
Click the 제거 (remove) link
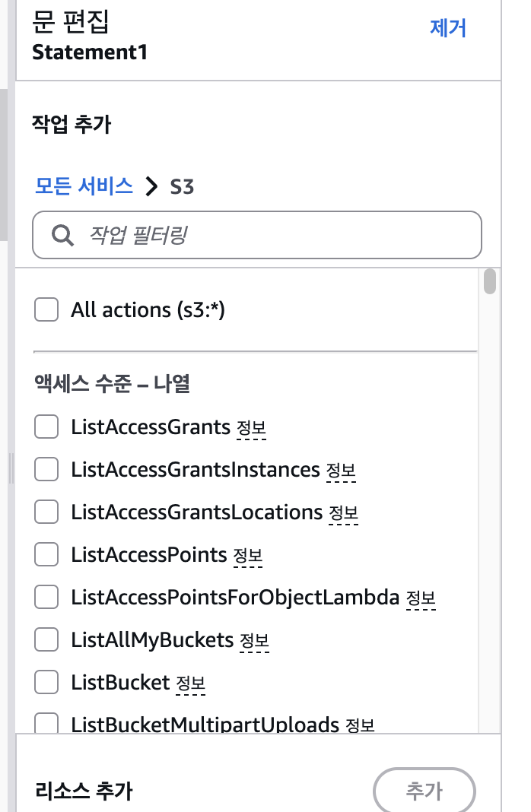point(448,28)
